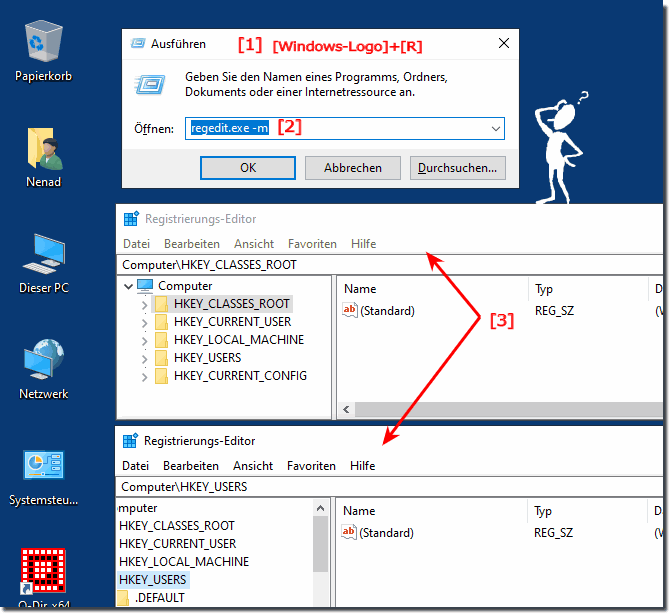The width and height of the screenshot is (670, 614).
Task: Click the up arrow of lower editor's tree scrollbar
Action: [320, 508]
